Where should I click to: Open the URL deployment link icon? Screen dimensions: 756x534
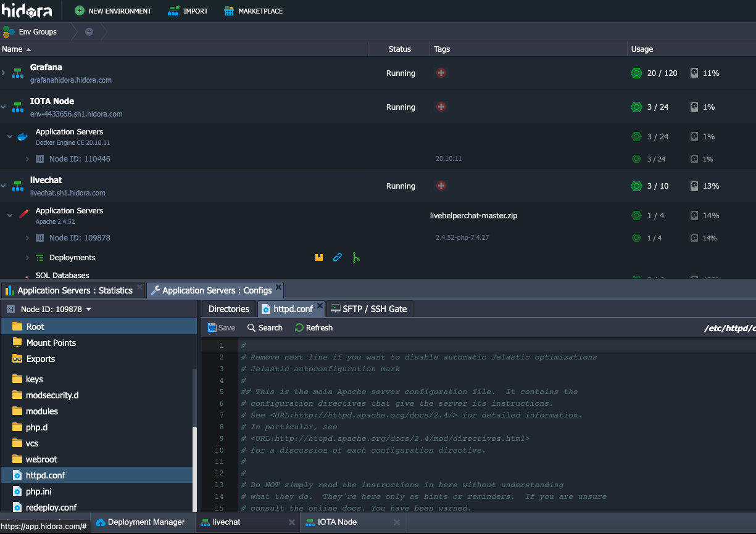pos(338,257)
